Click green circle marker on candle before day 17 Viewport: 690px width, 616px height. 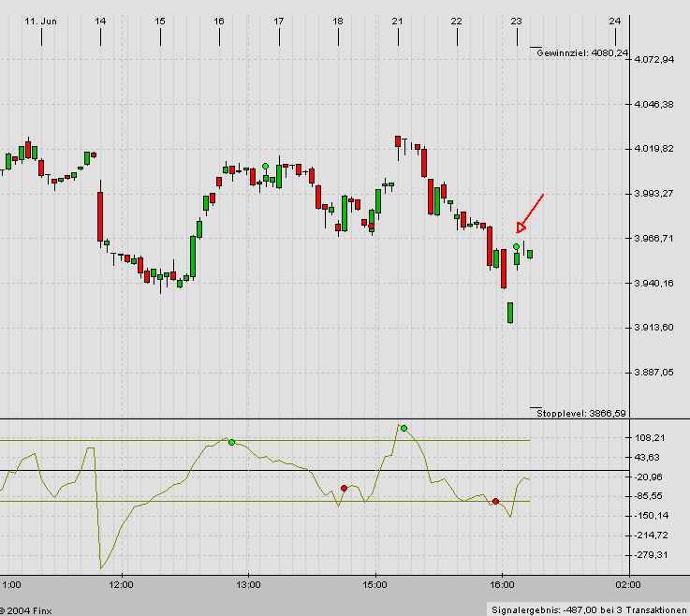point(266,166)
